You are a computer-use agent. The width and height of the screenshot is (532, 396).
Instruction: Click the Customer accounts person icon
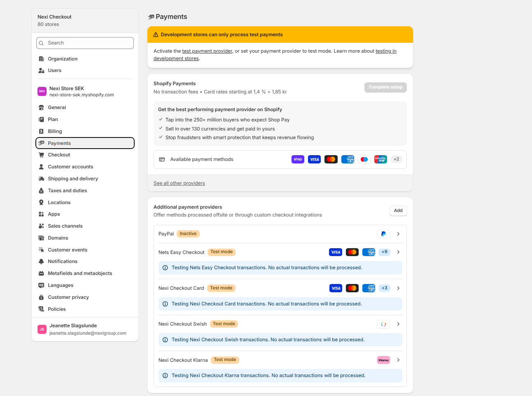[x=41, y=167]
